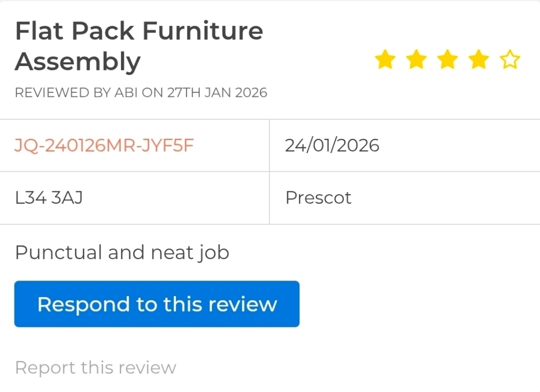Viewport: 540px width, 392px height.
Task: Select the job date 24/01/2026 cell
Action: tap(332, 145)
